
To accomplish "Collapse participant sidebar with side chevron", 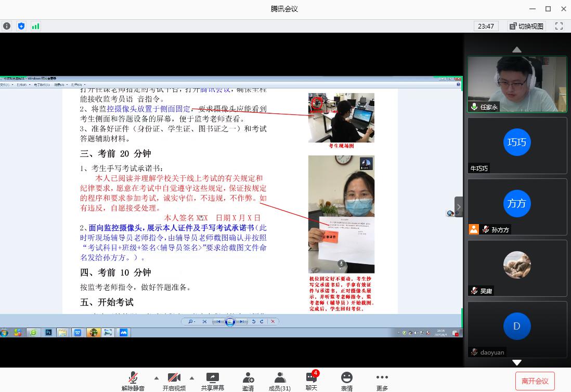I will coord(458,207).
